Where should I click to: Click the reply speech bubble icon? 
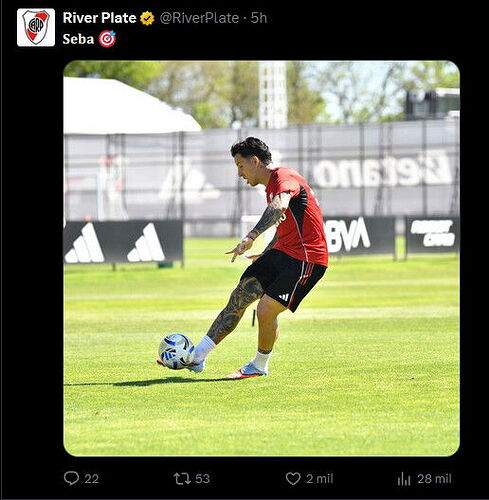(x=71, y=478)
